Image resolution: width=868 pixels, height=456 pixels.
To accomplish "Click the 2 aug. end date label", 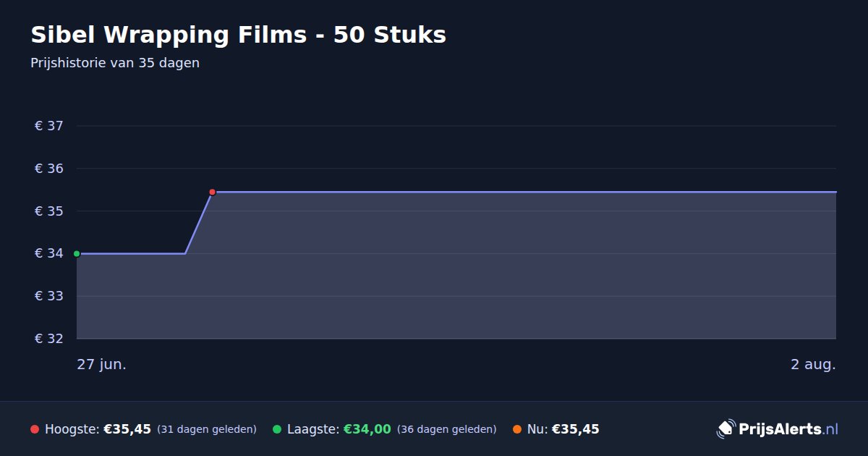I will [813, 364].
